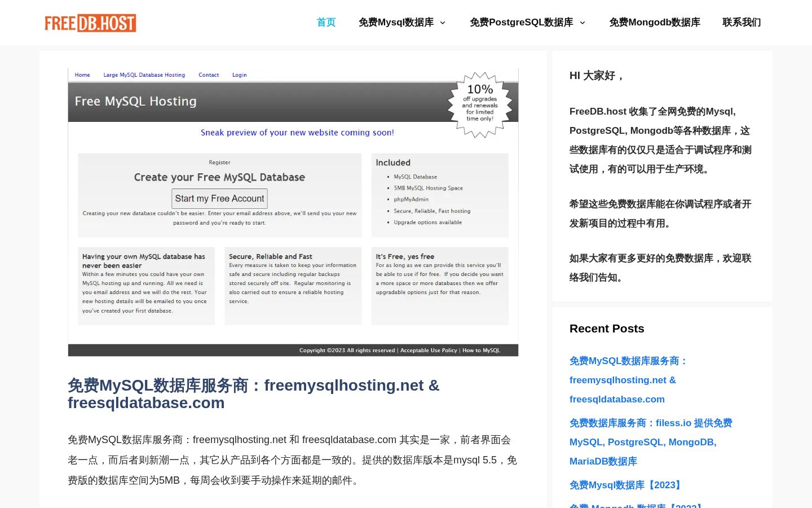Click Acceptable Use Policy in image footer

tap(429, 351)
